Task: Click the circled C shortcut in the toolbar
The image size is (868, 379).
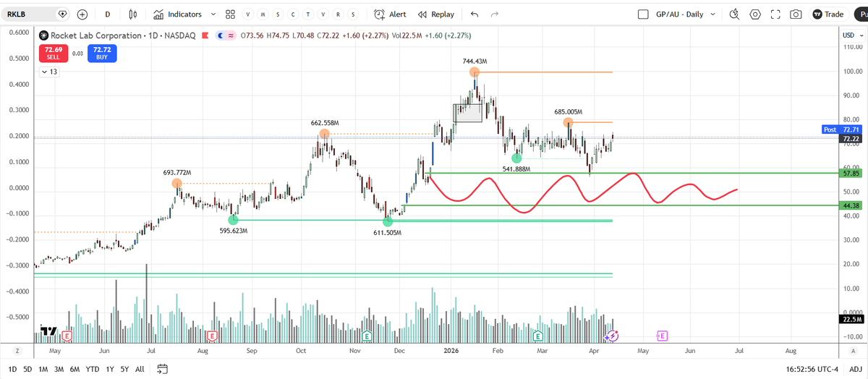Action: (x=293, y=14)
